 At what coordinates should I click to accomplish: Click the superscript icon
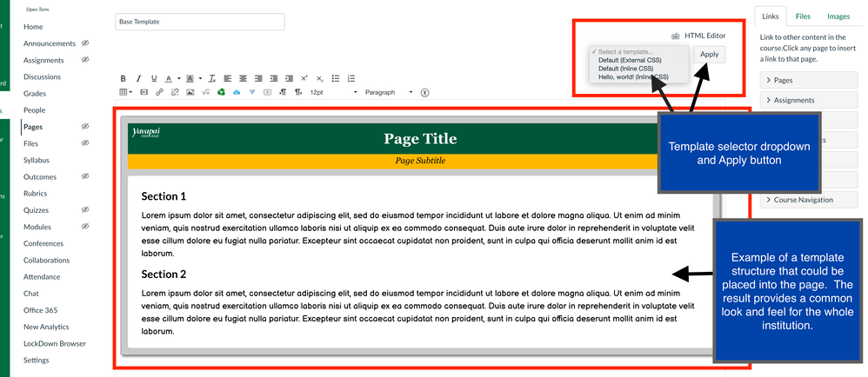[304, 78]
